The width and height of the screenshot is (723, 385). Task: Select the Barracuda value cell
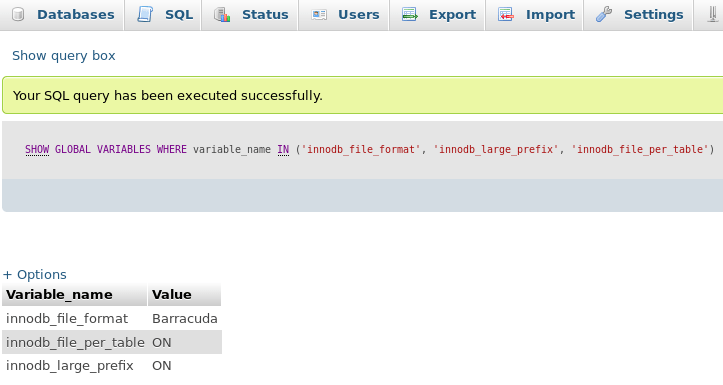click(x=185, y=319)
